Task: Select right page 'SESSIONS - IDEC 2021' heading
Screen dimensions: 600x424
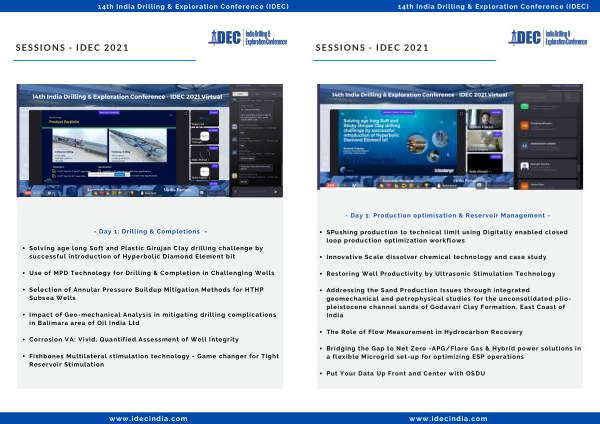Action: (x=372, y=48)
